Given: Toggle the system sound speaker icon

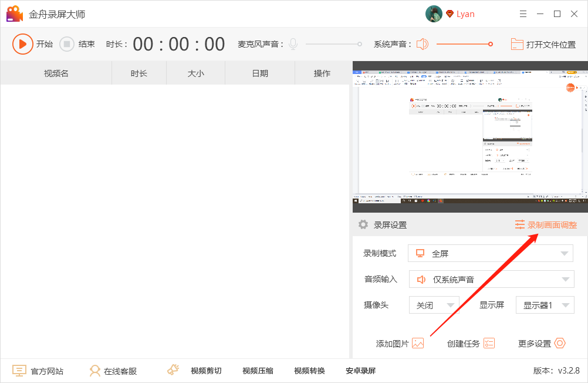Looking at the screenshot, I should tap(423, 44).
